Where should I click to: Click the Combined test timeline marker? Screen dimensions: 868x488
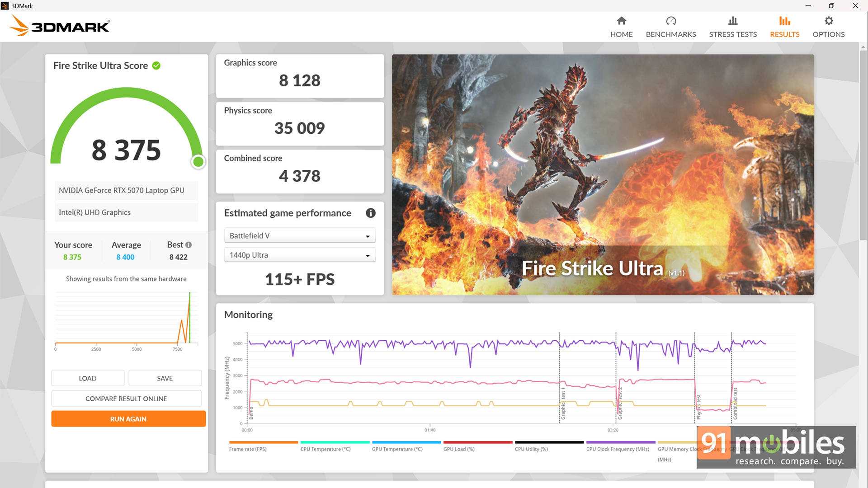(735, 404)
